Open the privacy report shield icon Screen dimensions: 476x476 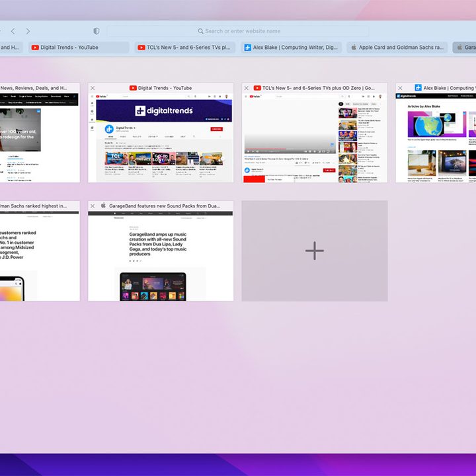pyautogui.click(x=97, y=31)
